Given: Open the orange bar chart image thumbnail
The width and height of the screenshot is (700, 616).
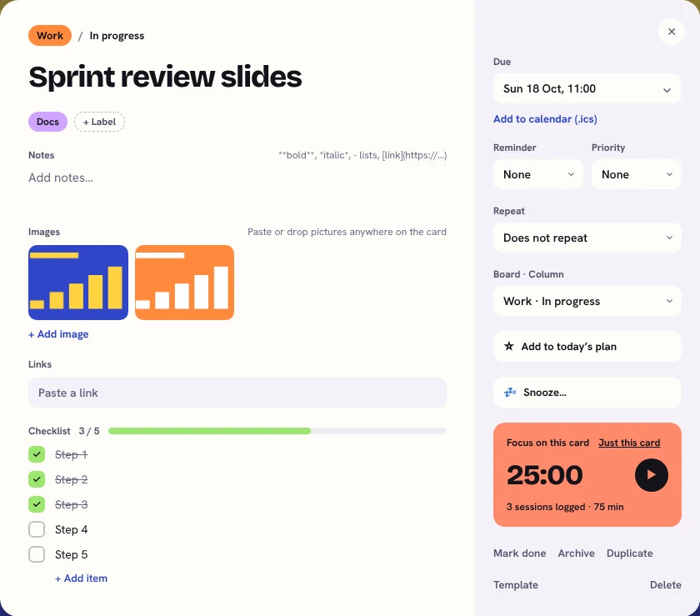Looking at the screenshot, I should click(x=184, y=283).
